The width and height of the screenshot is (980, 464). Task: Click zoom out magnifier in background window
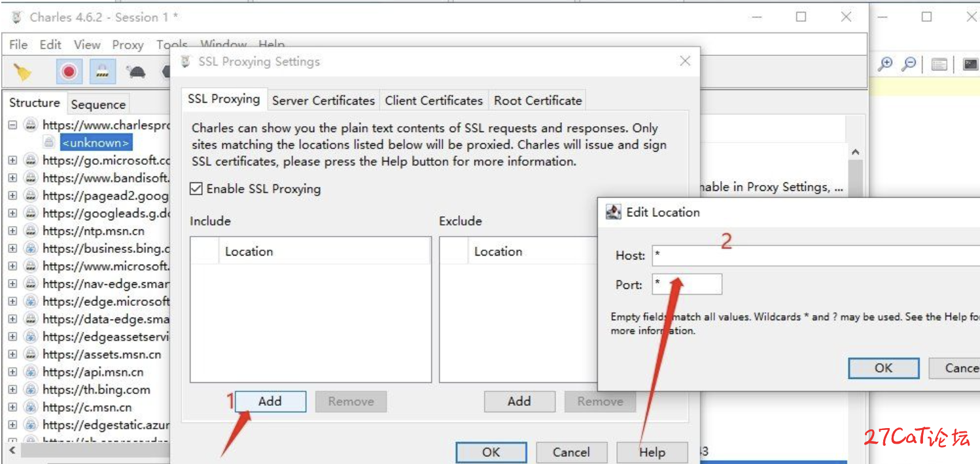point(909,63)
